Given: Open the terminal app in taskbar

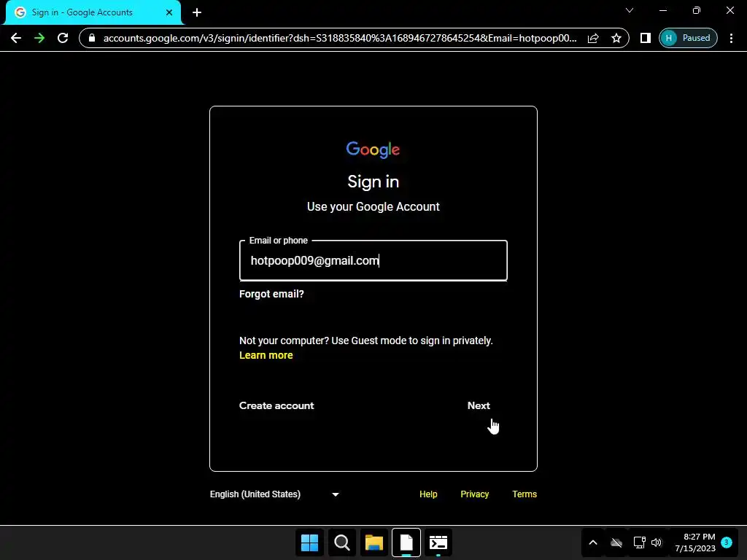Looking at the screenshot, I should coord(438,542).
